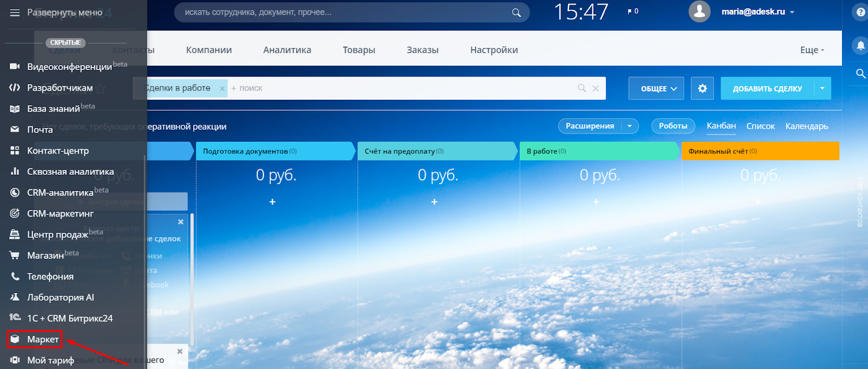Open the ОБЩЕЕ pipeline dropdown

click(656, 88)
